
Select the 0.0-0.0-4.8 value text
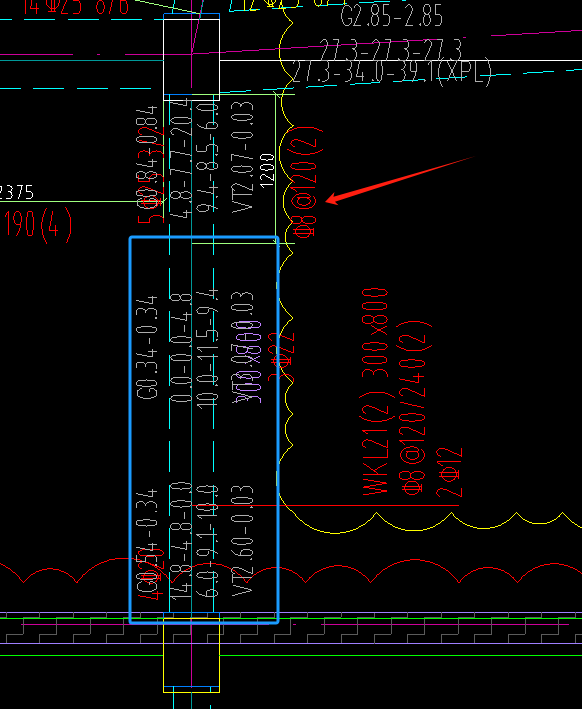coord(181,348)
